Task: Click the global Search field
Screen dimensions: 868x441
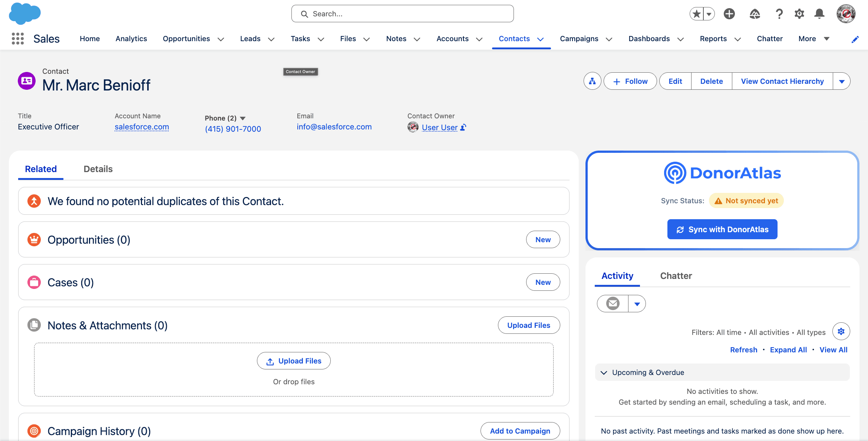Action: [x=402, y=13]
